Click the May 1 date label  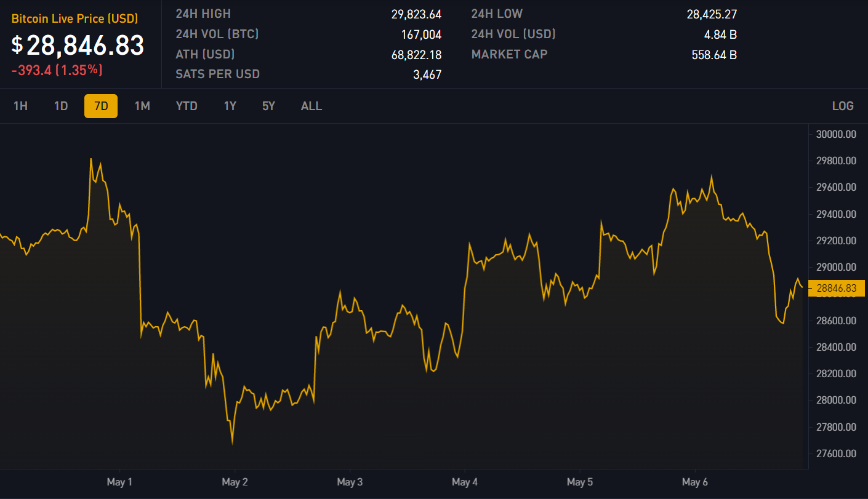tap(119, 482)
